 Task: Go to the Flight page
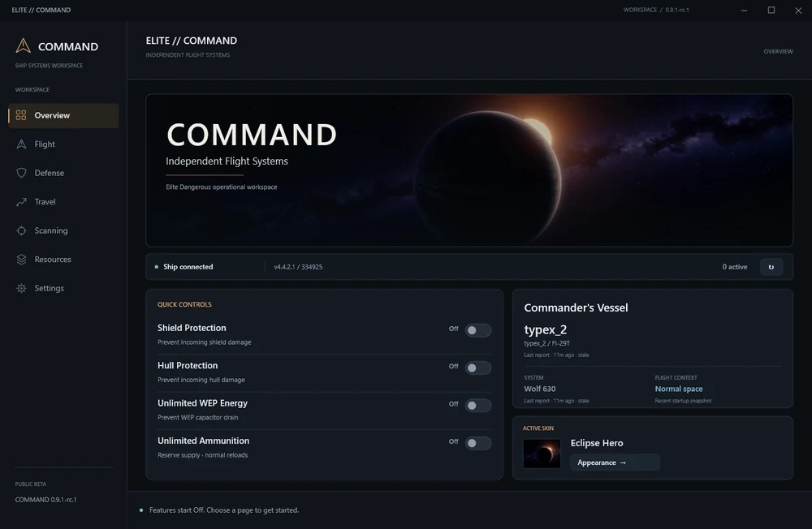(45, 144)
